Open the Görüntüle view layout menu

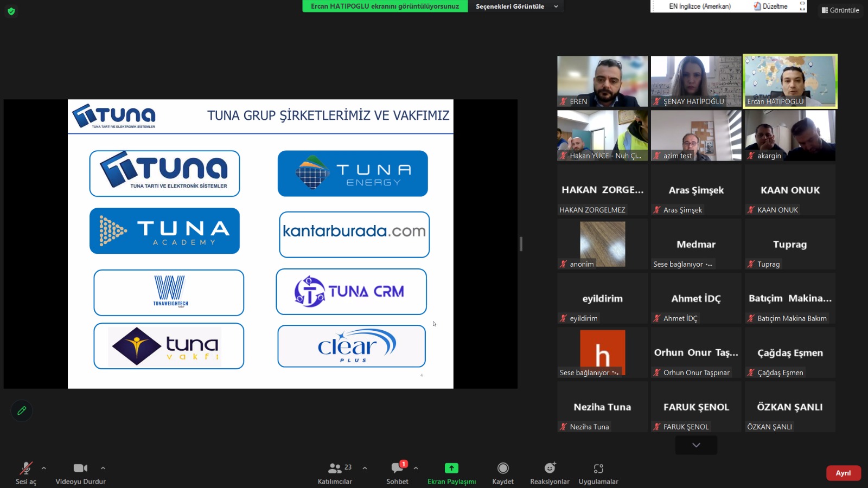coord(840,10)
